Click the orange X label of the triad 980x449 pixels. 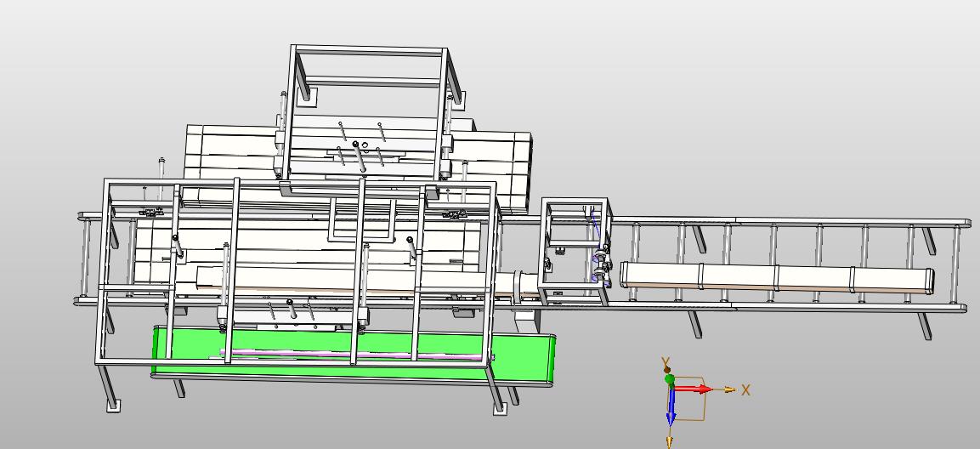(745, 390)
